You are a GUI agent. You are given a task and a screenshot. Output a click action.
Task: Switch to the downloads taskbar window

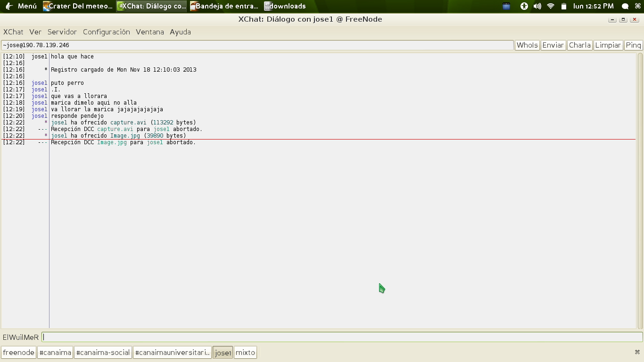tap(285, 6)
